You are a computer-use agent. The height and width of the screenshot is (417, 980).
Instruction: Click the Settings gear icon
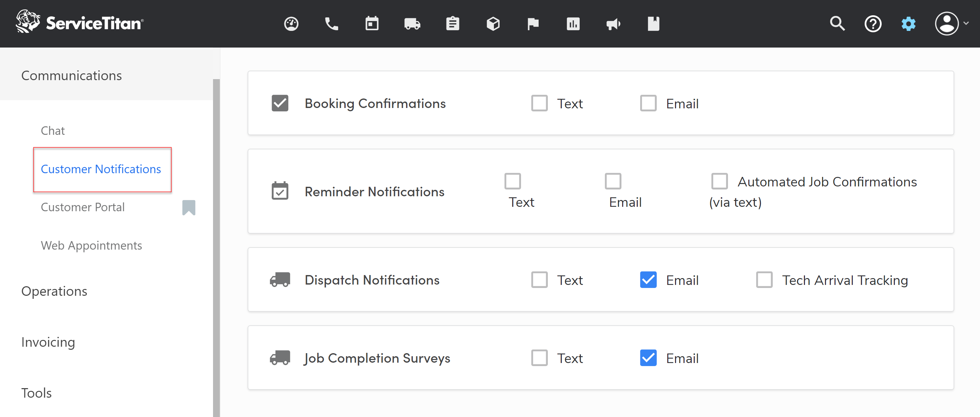(908, 24)
